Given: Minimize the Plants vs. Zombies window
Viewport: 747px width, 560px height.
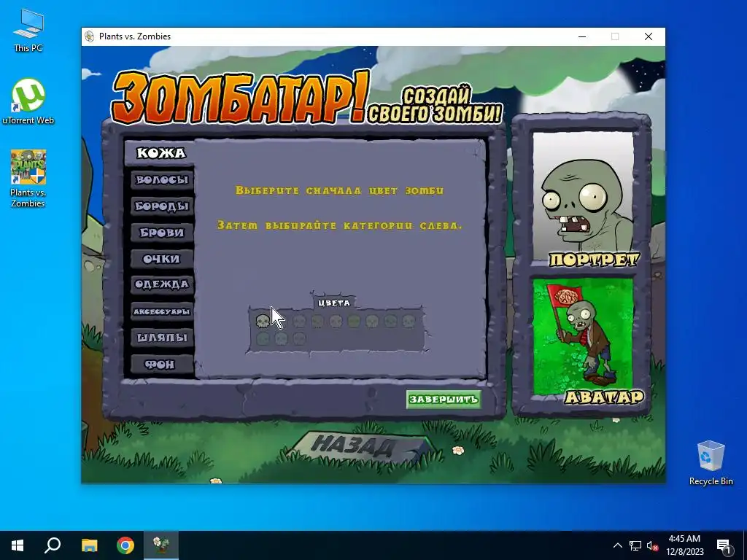Looking at the screenshot, I should (x=582, y=36).
